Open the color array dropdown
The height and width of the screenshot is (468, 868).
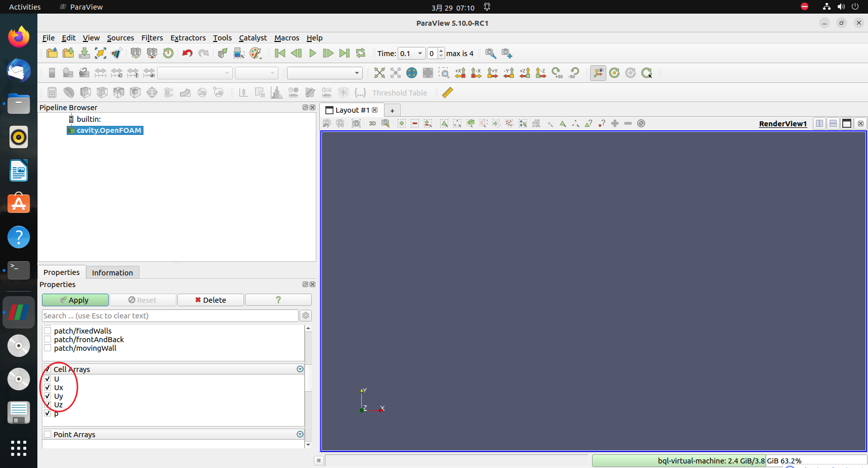(195, 73)
